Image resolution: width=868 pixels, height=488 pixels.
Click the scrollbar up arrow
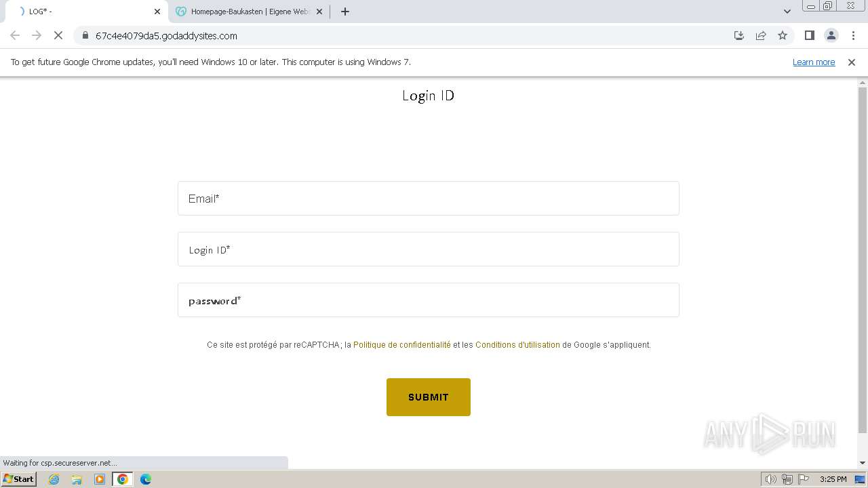[863, 82]
